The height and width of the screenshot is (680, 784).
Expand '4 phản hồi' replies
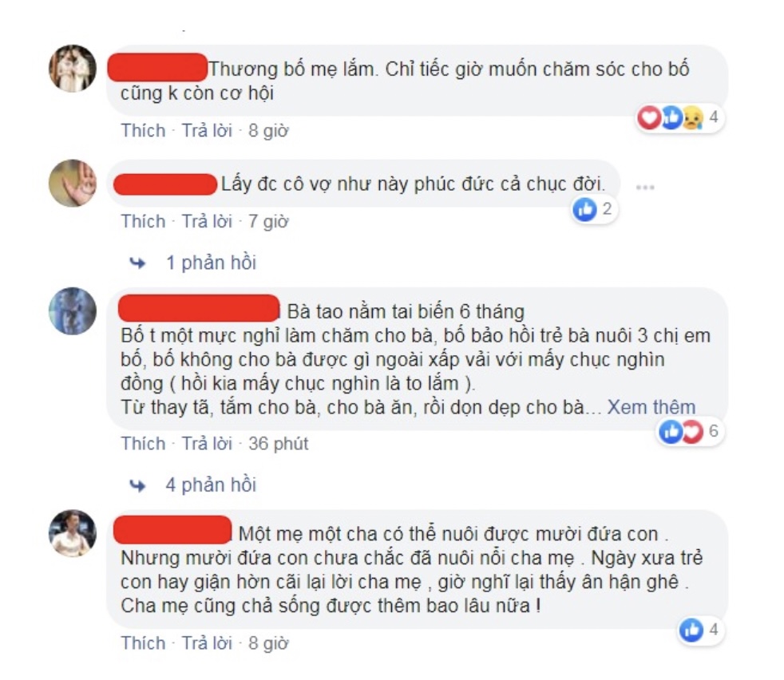[211, 485]
